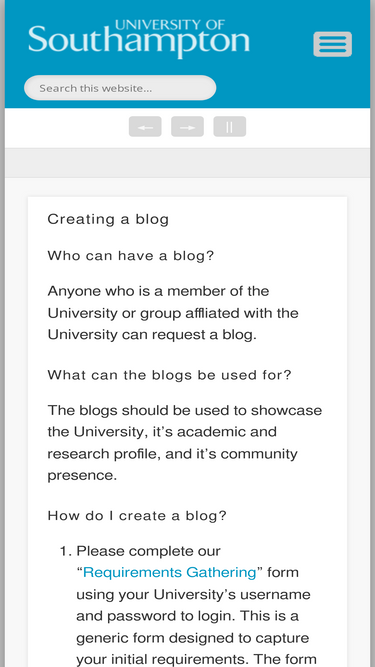
Task: Click the paragraph starting The blogs should be used
Action: (x=185, y=443)
